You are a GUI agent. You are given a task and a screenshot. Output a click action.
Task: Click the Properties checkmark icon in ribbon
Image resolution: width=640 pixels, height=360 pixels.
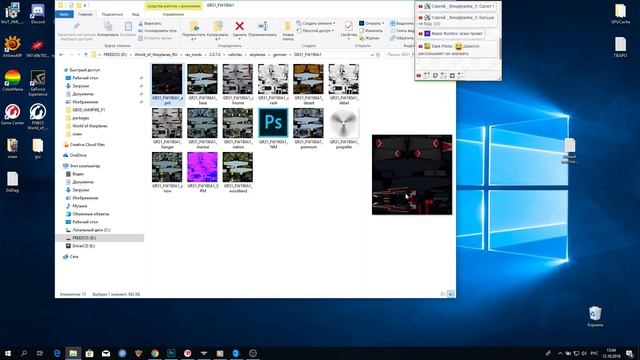coord(349,27)
